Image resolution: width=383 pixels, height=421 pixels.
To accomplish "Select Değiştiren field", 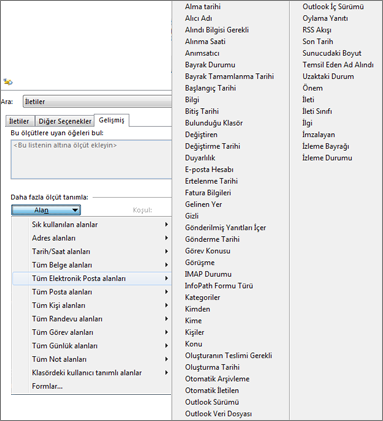I will tap(201, 135).
